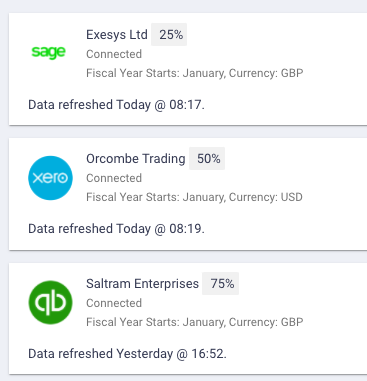Click the 75% badge next to Saltram Enterprises
Viewport: 367px width, 381px height.
click(x=220, y=284)
